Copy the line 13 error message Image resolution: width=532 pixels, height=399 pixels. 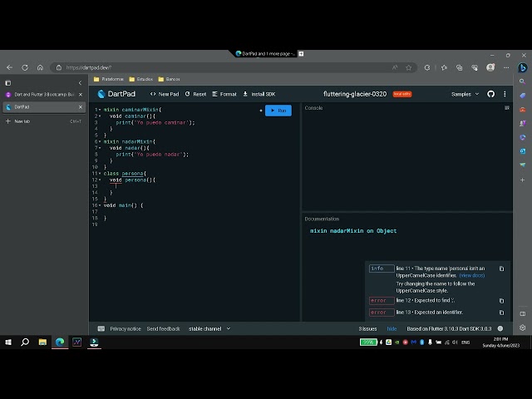(501, 313)
